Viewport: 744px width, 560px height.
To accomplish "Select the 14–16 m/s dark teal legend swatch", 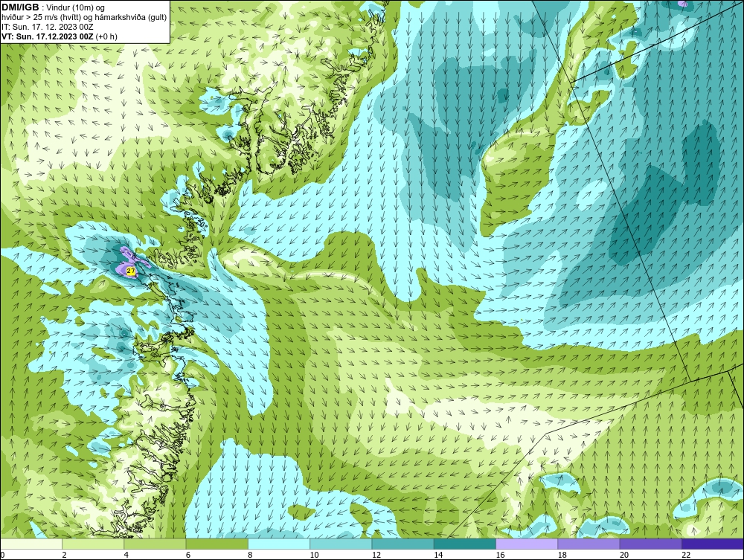I will tap(465, 544).
